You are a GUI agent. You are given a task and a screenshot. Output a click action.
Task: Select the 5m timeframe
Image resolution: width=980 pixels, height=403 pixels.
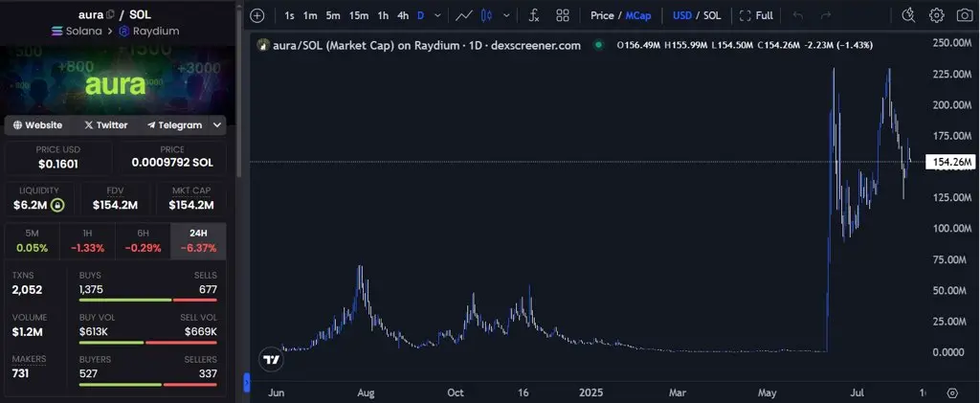pyautogui.click(x=333, y=15)
